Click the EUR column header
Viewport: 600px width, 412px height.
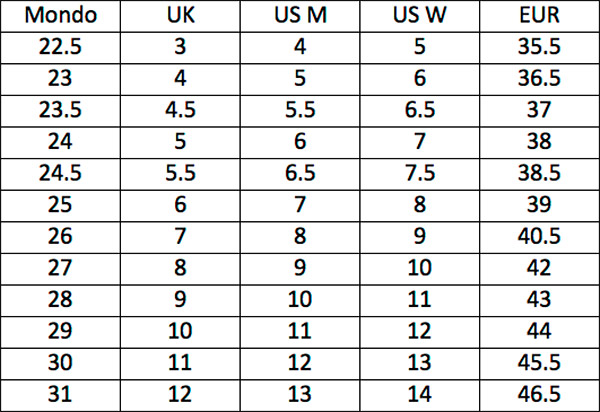pyautogui.click(x=539, y=15)
